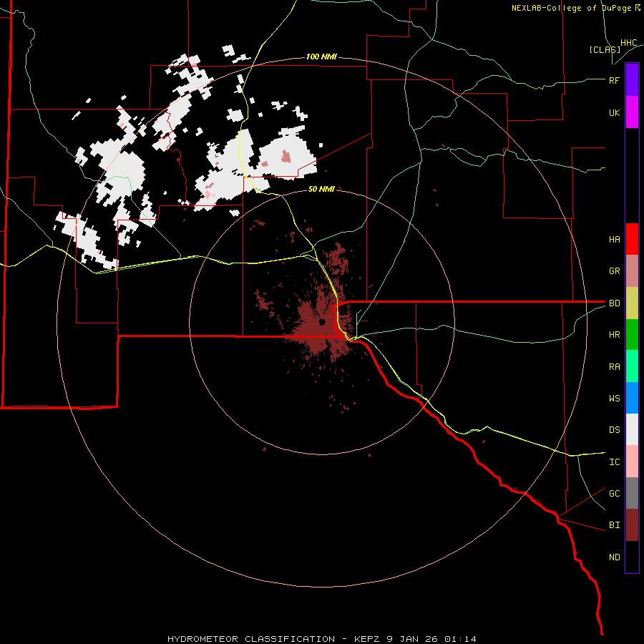The height and width of the screenshot is (644, 644).
Task: Click the UK legend label
Action: pos(614,112)
